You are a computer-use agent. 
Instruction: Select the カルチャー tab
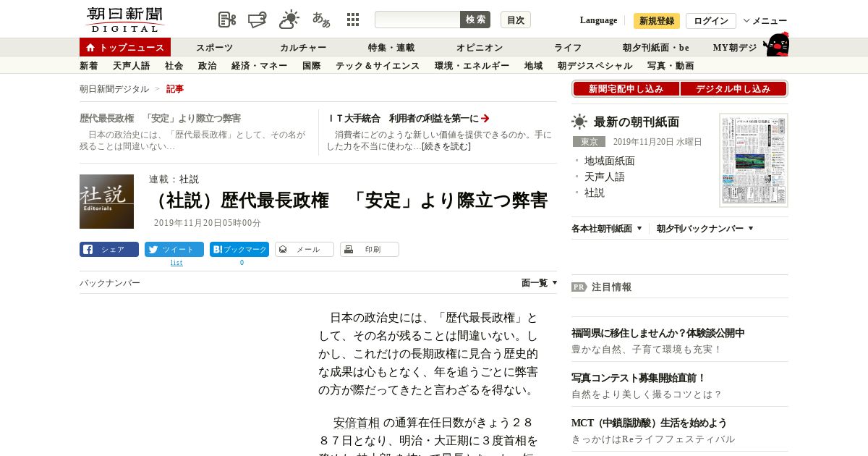(x=304, y=48)
